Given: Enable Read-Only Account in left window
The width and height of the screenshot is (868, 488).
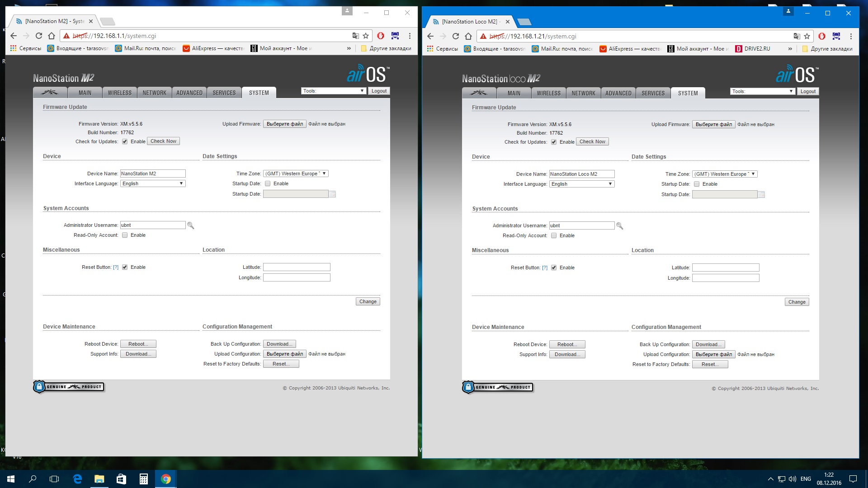Looking at the screenshot, I should pos(125,235).
